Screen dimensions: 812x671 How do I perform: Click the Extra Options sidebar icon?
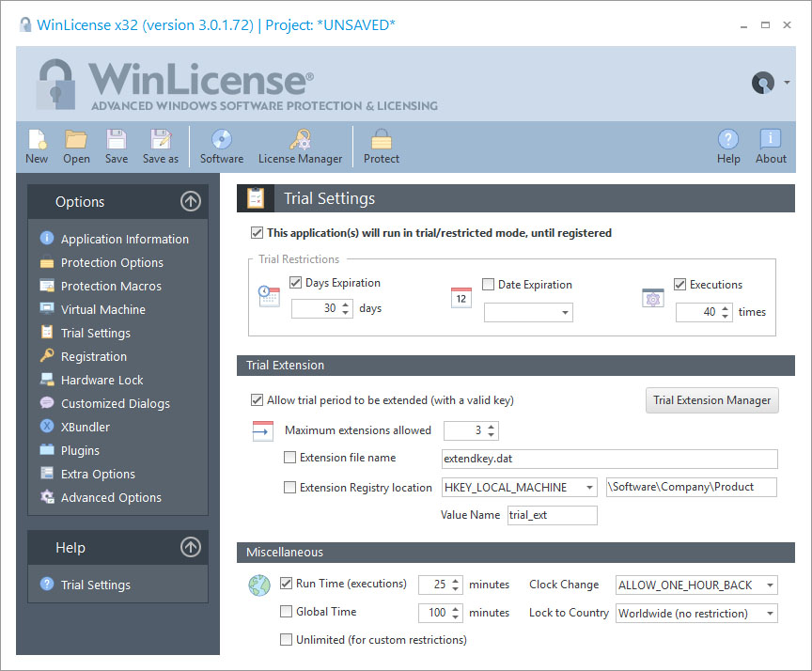[x=47, y=474]
